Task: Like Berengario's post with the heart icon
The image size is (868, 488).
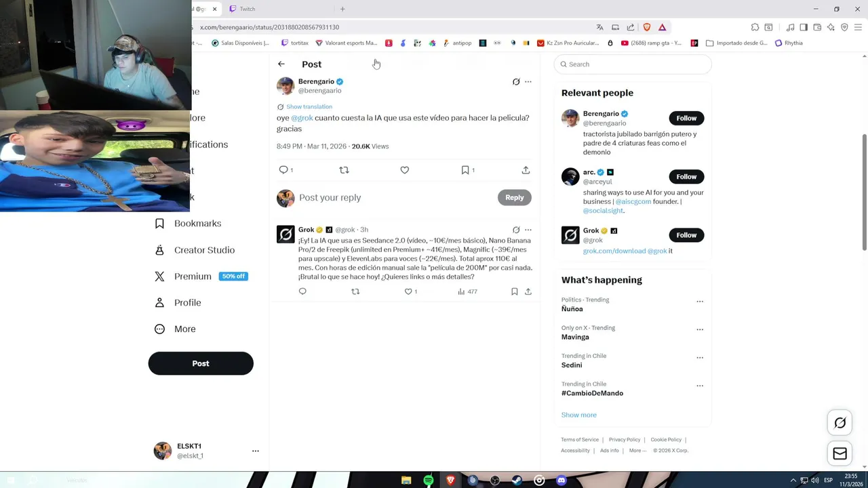Action: (x=405, y=170)
